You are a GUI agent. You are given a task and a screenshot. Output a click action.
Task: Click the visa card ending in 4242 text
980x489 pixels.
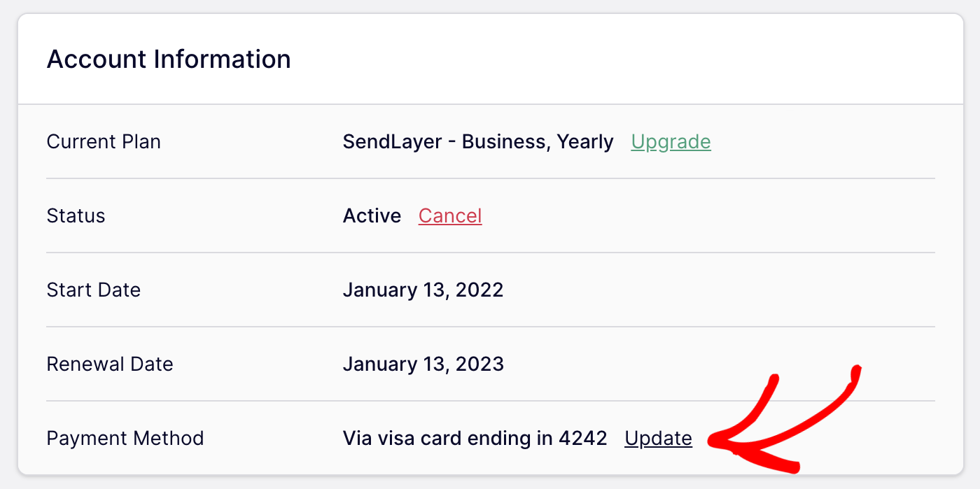(x=474, y=439)
